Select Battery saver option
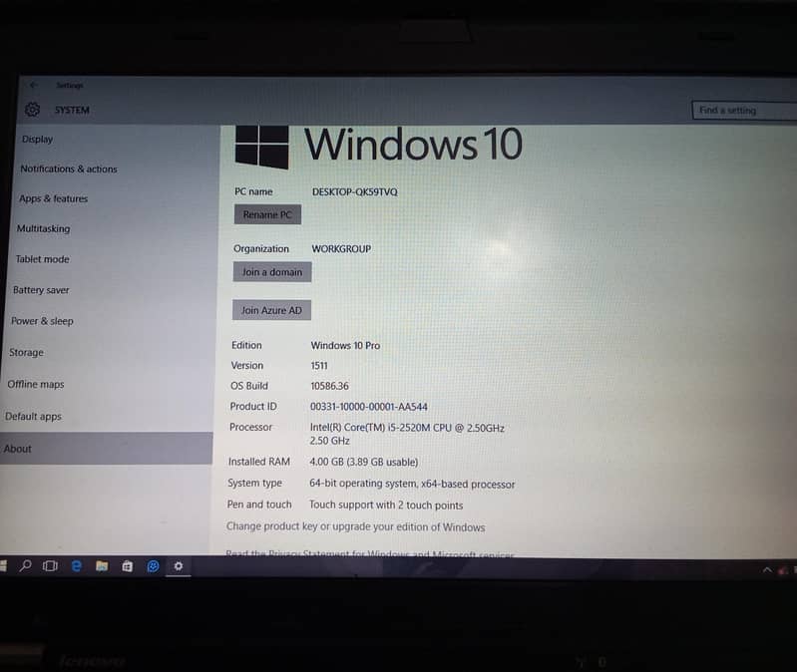Image resolution: width=797 pixels, height=672 pixels. [41, 290]
